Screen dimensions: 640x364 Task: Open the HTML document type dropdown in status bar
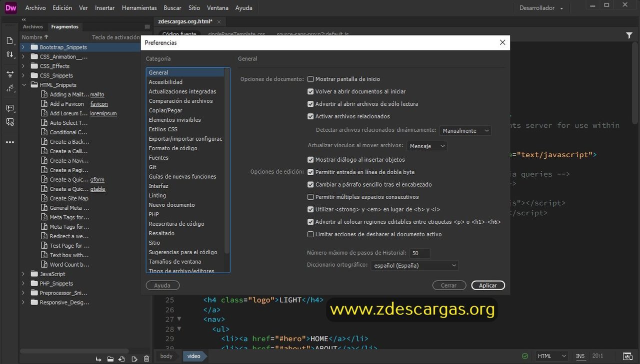(551, 356)
